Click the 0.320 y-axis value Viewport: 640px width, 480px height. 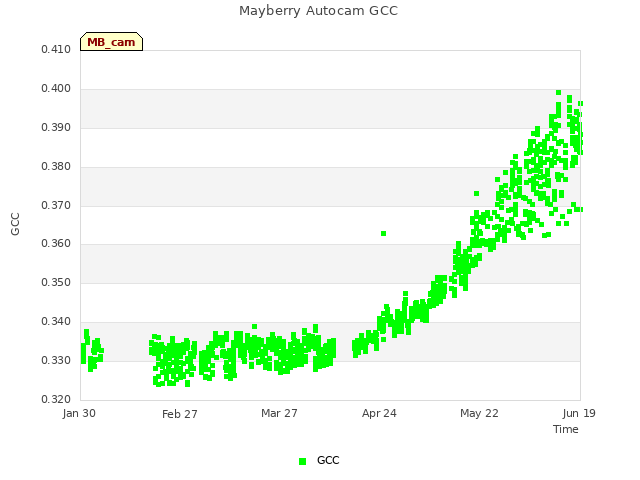(x=56, y=399)
